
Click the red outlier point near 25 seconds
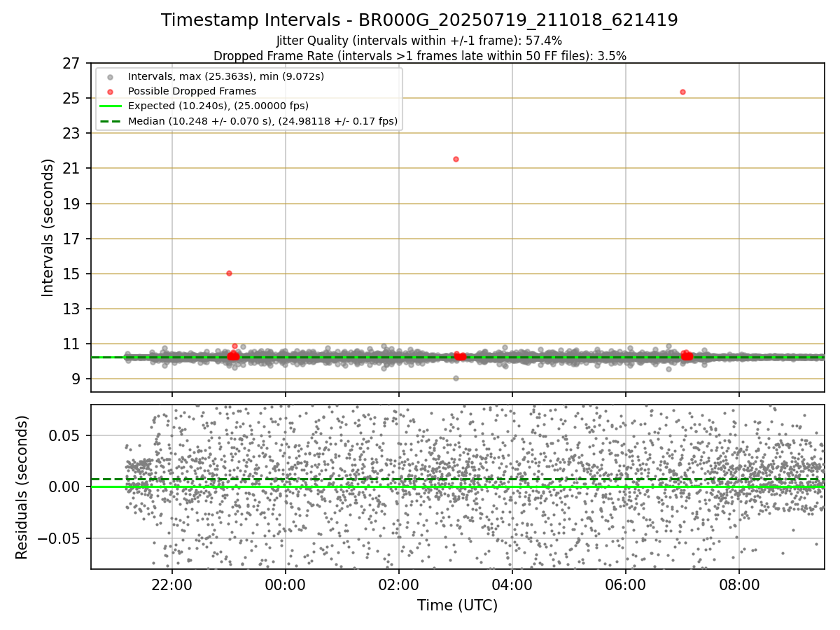tap(682, 92)
